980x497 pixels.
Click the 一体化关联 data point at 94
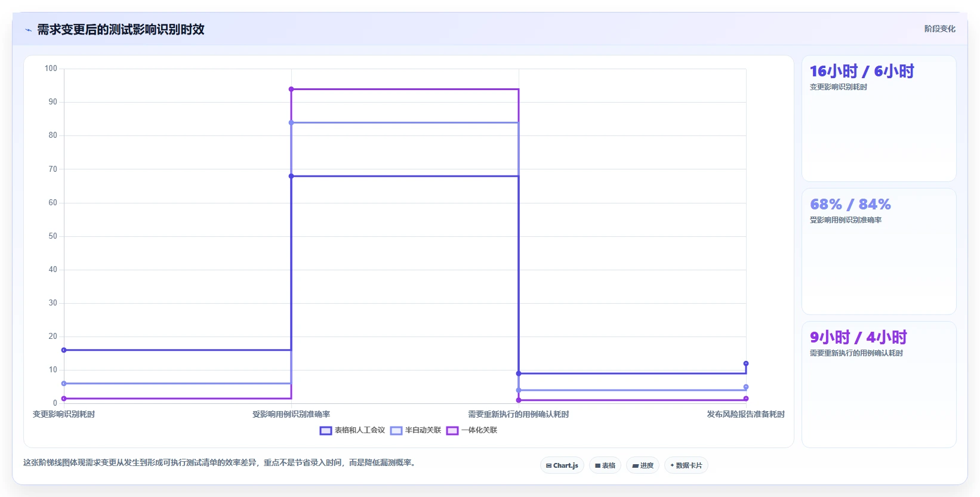coord(291,89)
